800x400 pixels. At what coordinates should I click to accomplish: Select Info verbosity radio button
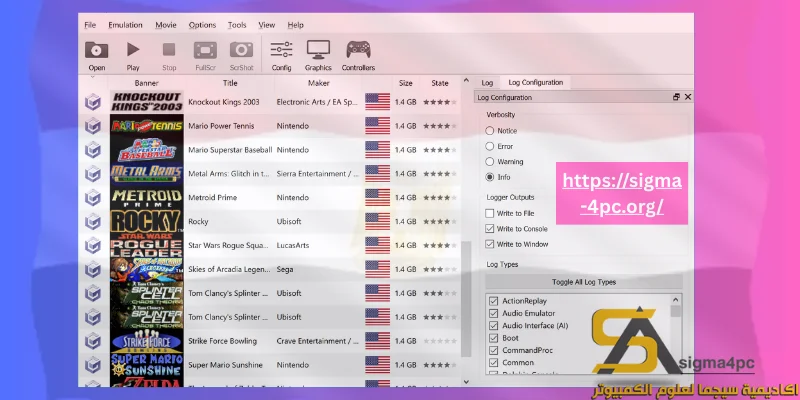point(489,177)
